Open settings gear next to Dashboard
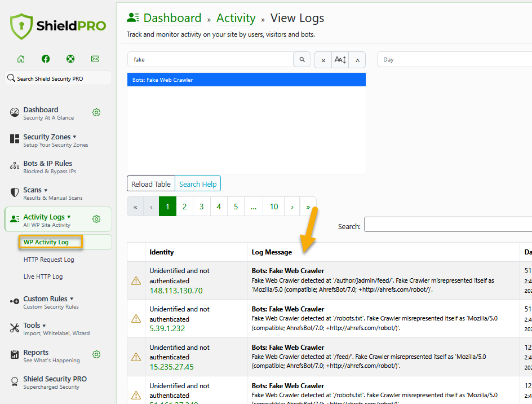This screenshot has height=404, width=532. click(x=96, y=112)
